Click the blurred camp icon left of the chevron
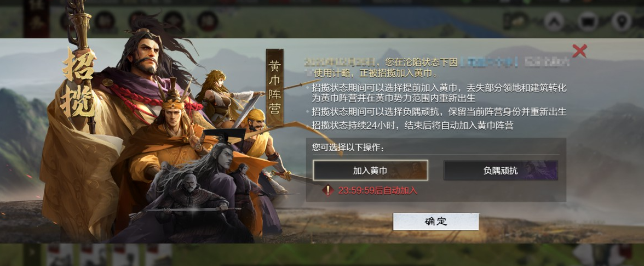The height and width of the screenshot is (266, 644). 517,20
